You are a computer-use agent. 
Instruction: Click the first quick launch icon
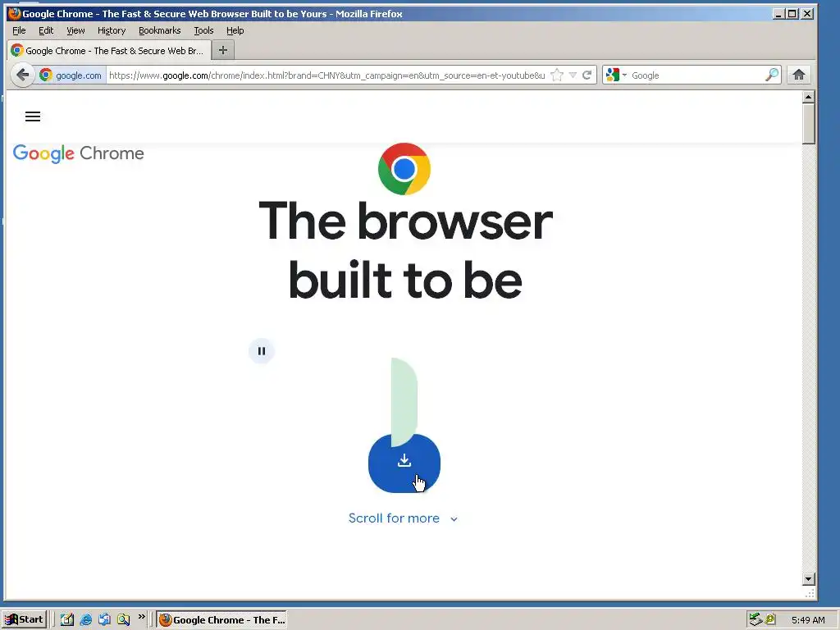tap(67, 620)
